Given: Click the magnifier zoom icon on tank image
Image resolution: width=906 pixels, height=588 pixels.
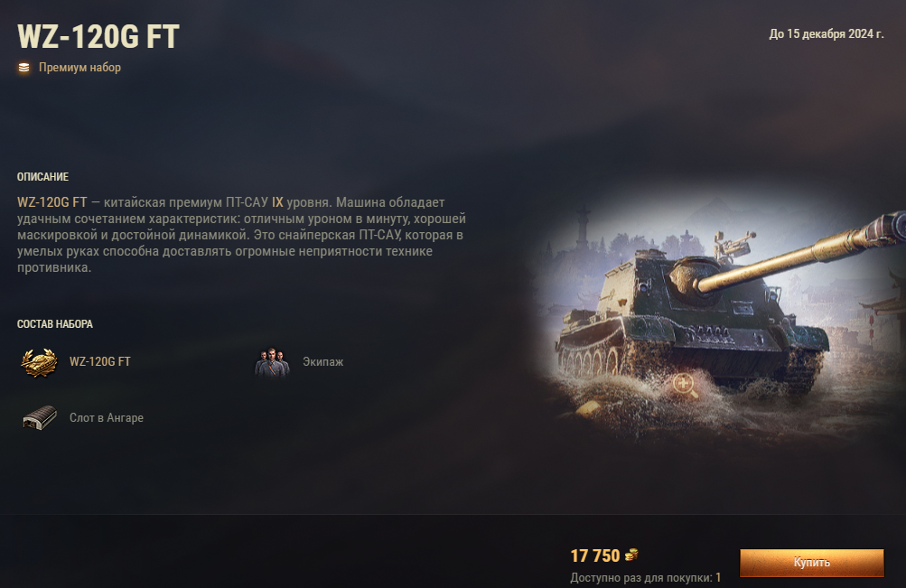Looking at the screenshot, I should pos(686,386).
